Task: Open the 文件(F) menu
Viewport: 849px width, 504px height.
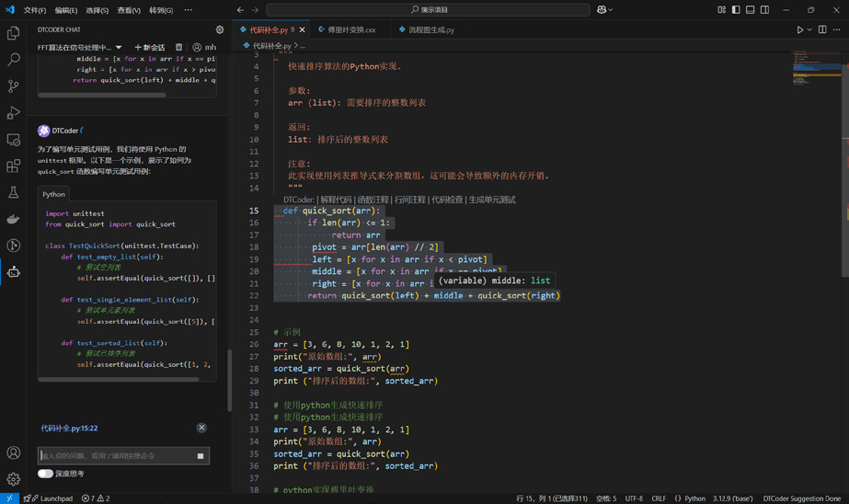Action: pos(35,10)
